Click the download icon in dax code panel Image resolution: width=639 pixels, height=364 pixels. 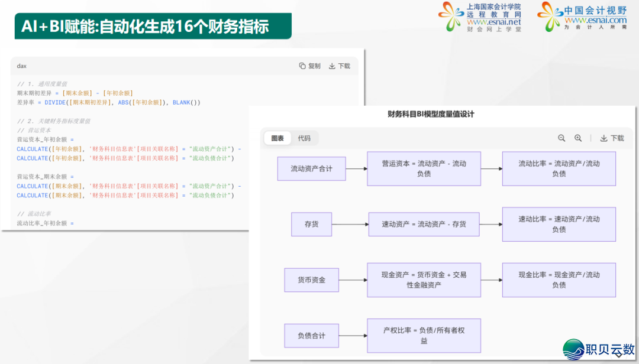(332, 66)
